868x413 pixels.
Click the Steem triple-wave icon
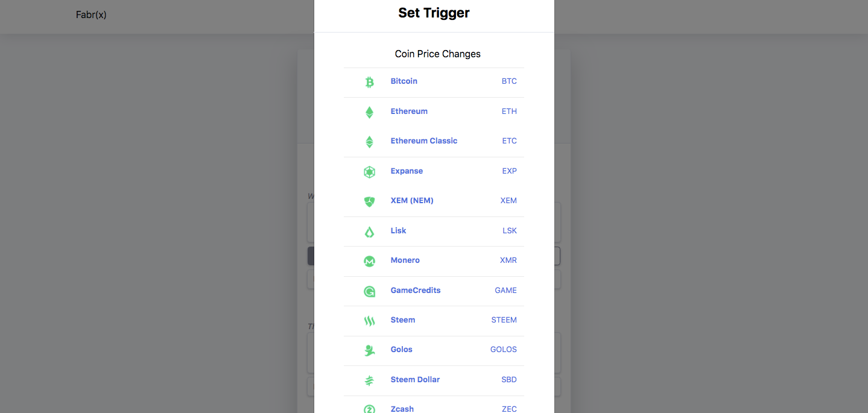369,321
